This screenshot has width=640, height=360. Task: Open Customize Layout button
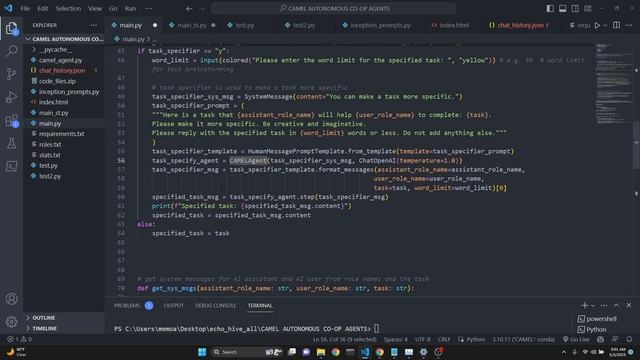tap(587, 9)
